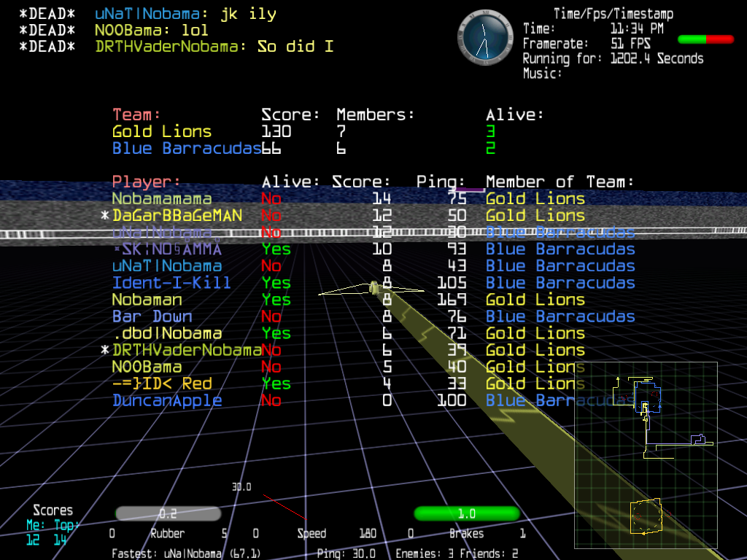Click the Ping column header

pos(441,182)
